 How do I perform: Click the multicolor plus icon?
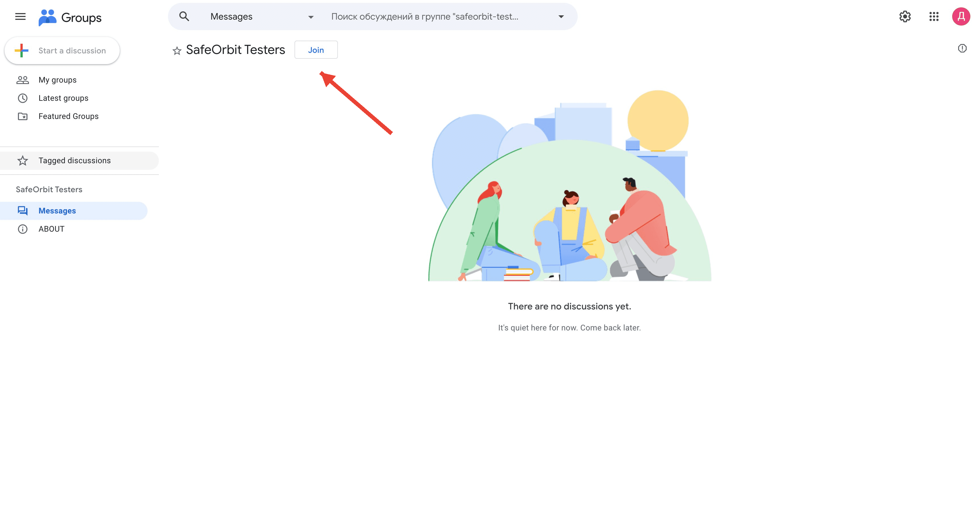coord(22,51)
